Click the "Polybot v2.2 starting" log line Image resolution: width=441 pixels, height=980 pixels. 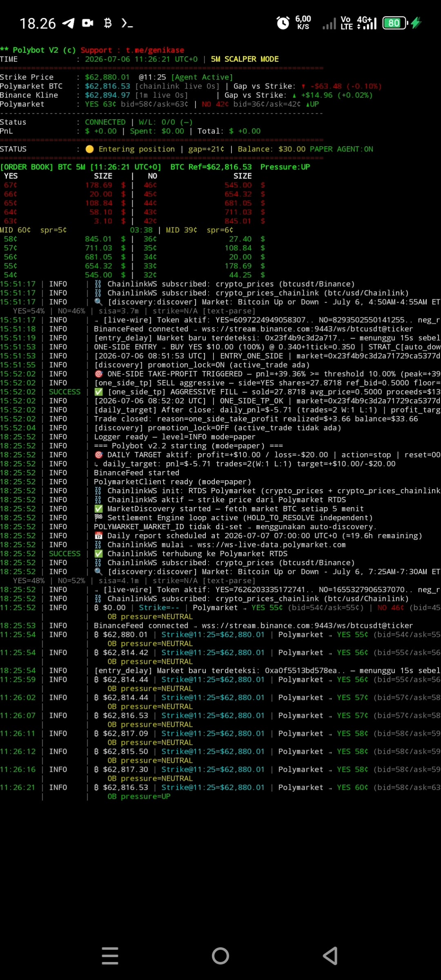[x=188, y=445]
